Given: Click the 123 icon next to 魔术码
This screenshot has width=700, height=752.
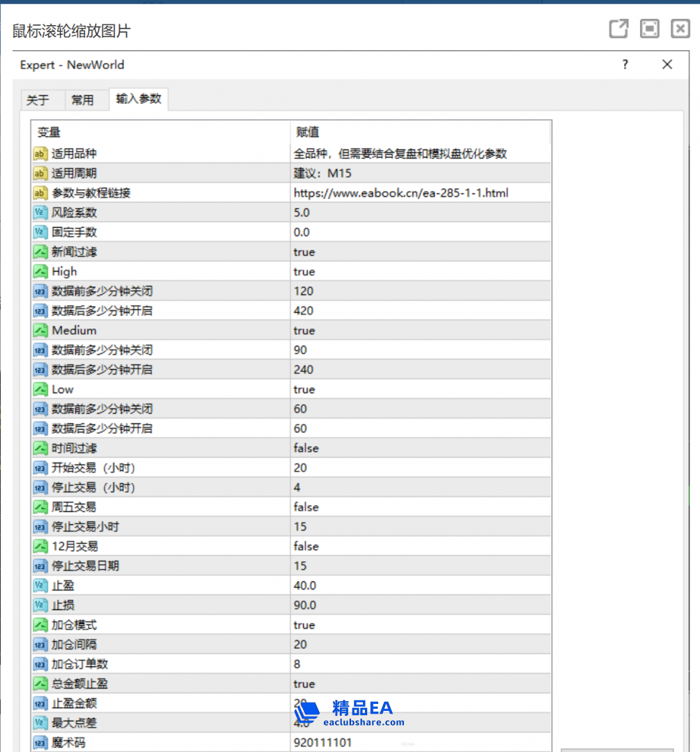Looking at the screenshot, I should click(x=40, y=744).
